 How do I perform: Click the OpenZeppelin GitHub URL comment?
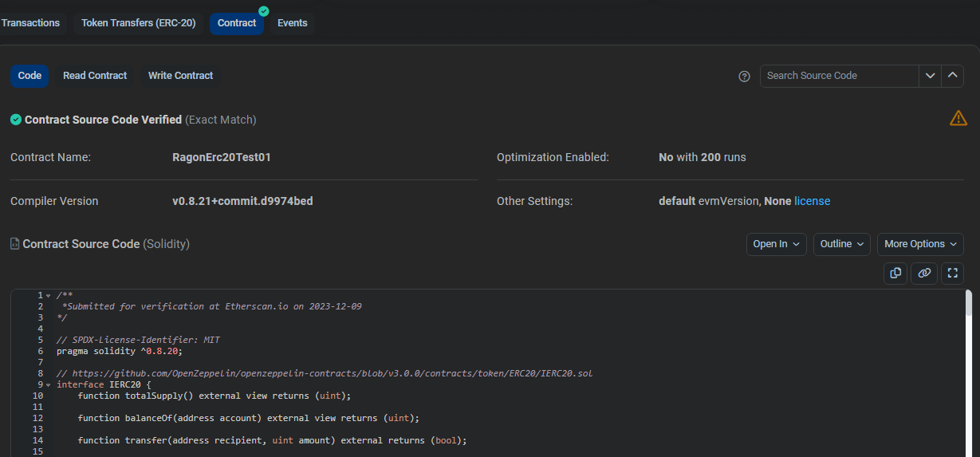coord(325,373)
